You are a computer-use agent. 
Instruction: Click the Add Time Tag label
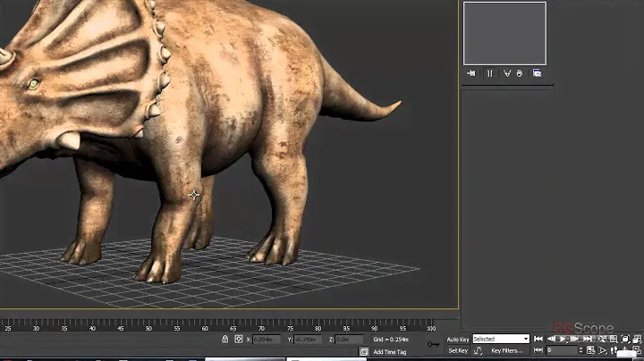tap(391, 351)
